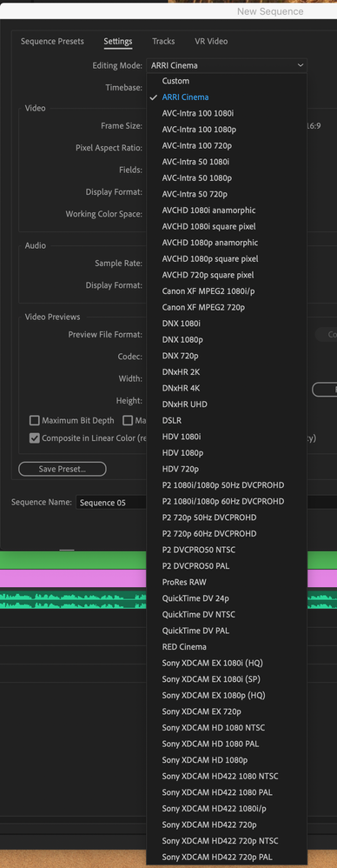Select AVCHD 1080p anamorphic
Viewport: 337px width, 868px height.
(227, 243)
